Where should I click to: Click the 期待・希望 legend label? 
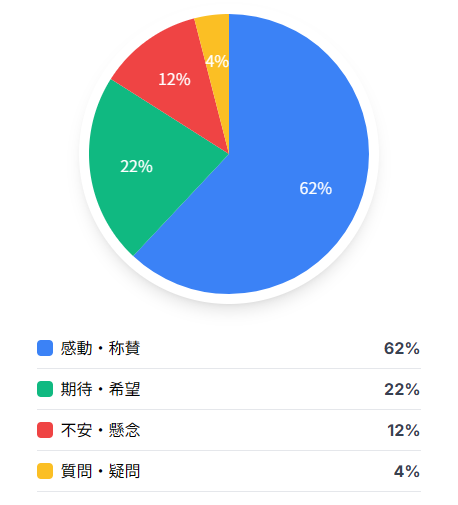(100, 389)
